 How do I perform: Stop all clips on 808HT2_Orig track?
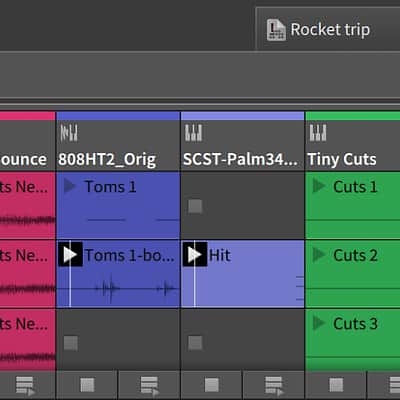tap(87, 385)
